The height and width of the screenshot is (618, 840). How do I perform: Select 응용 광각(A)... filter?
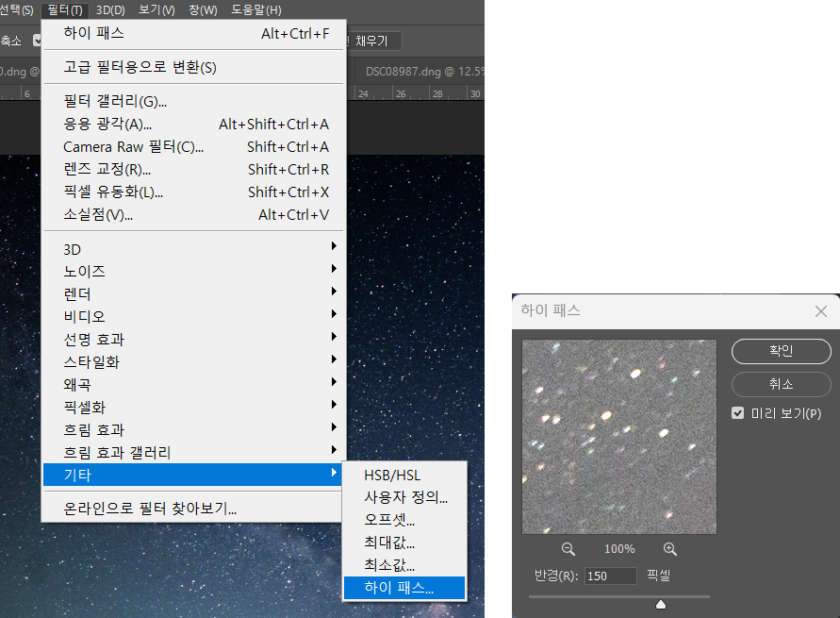pyautogui.click(x=194, y=125)
